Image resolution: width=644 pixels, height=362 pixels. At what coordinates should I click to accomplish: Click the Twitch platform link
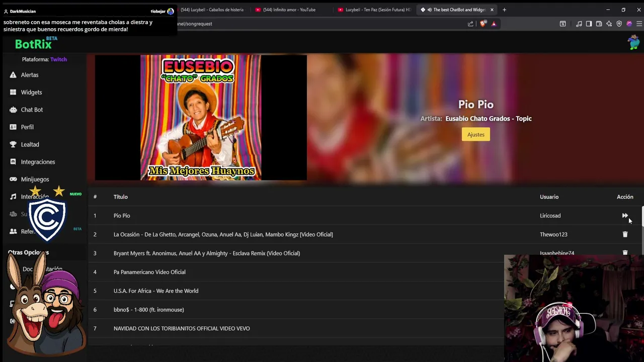[x=58, y=59]
